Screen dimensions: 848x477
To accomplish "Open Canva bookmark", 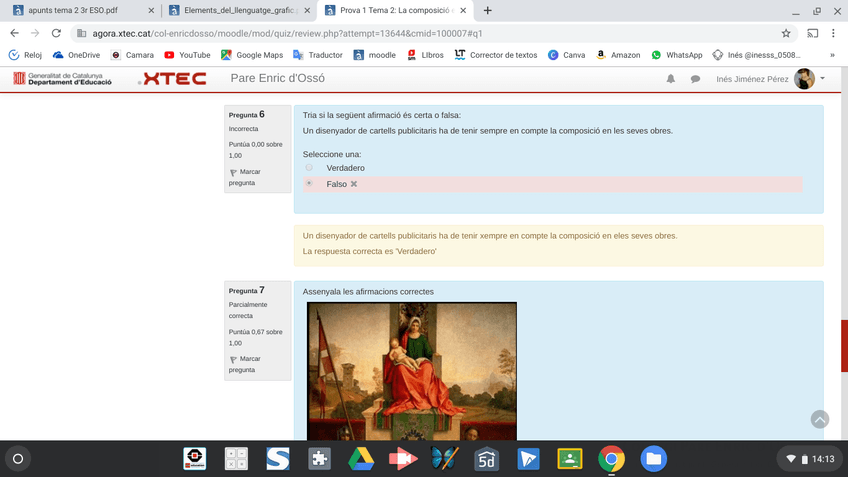I will 566,55.
